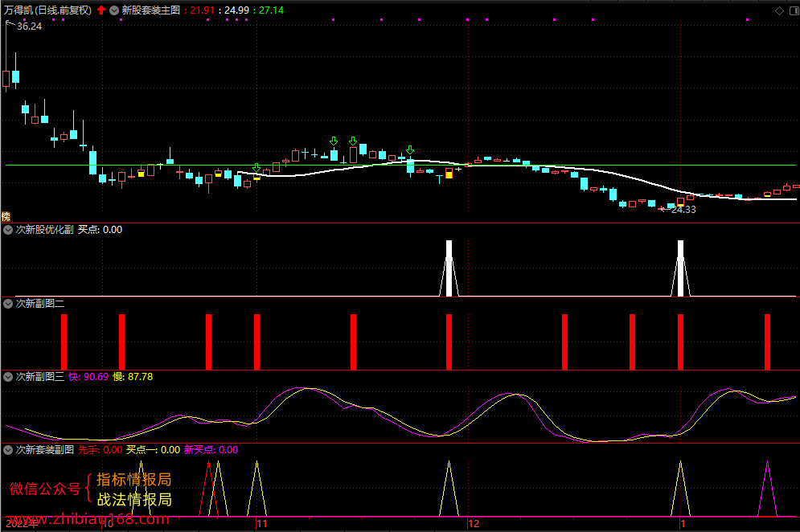800x532 pixels.
Task: Click the 10 month label on time axis
Action: [108, 524]
